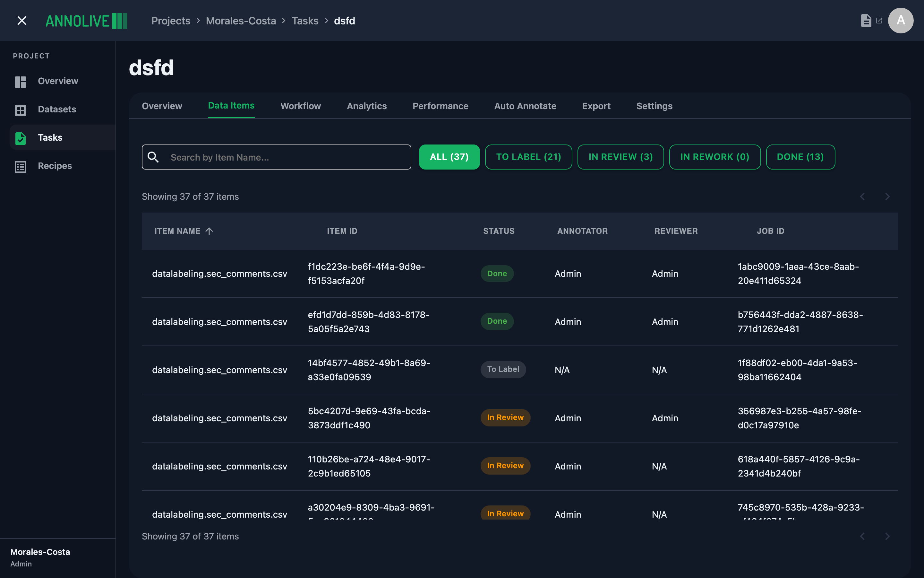Click the To Label status badge
Viewport: 924px width, 578px height.
click(503, 369)
